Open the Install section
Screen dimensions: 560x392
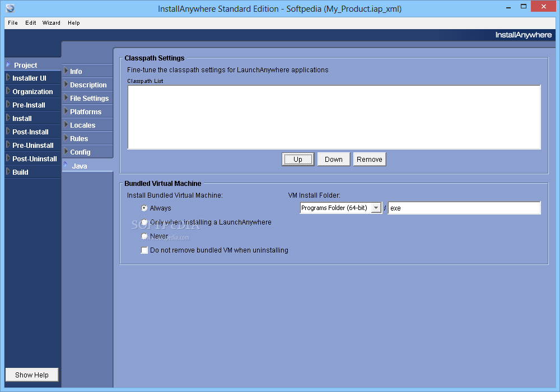tap(33, 119)
